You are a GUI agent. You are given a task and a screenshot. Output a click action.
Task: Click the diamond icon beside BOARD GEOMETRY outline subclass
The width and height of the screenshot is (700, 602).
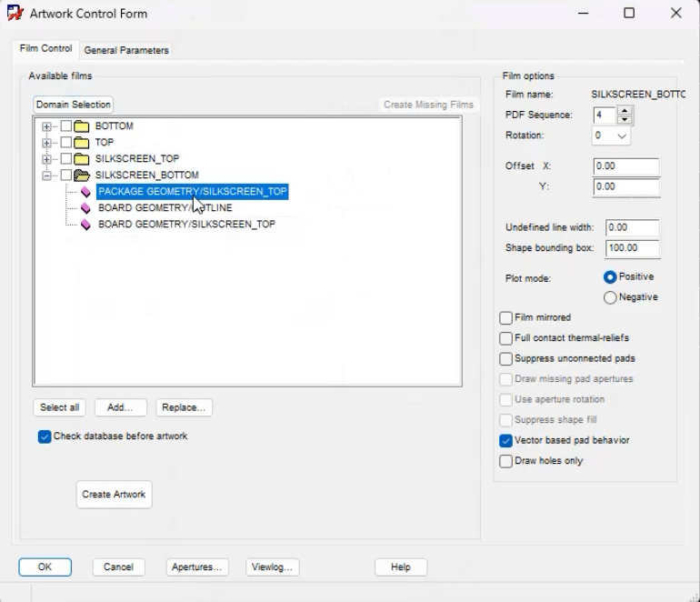pyautogui.click(x=85, y=208)
